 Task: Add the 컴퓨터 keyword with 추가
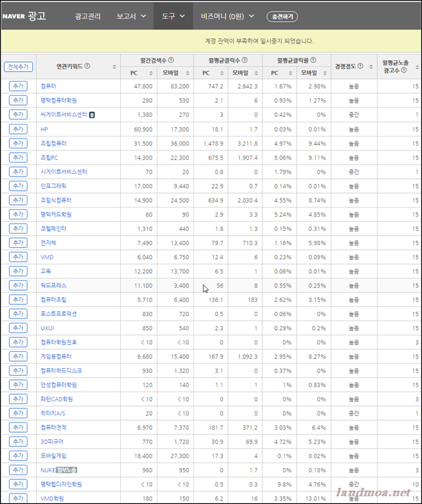point(18,86)
